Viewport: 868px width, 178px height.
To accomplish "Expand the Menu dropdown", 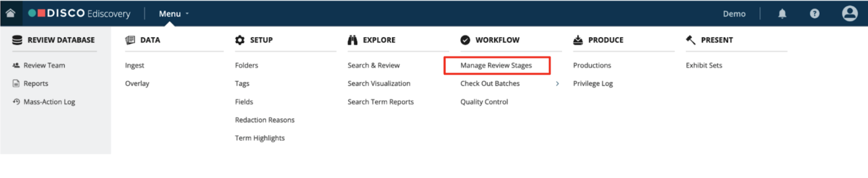I will tap(174, 13).
